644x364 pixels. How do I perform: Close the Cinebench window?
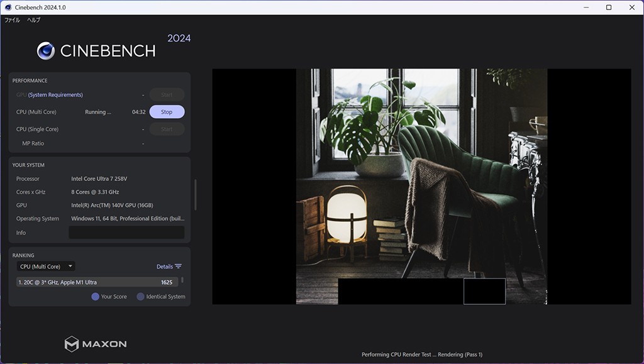pyautogui.click(x=631, y=8)
